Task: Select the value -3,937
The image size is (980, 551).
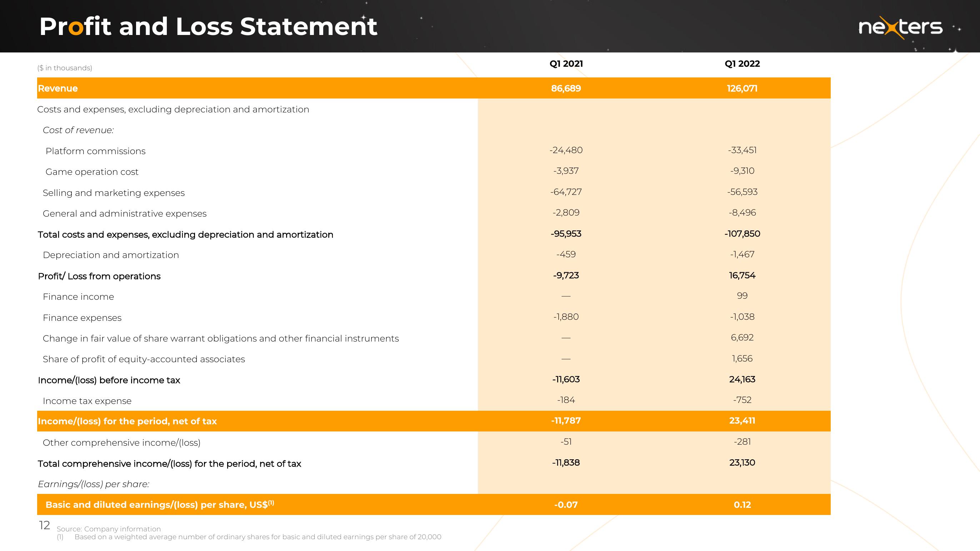Action: [566, 171]
